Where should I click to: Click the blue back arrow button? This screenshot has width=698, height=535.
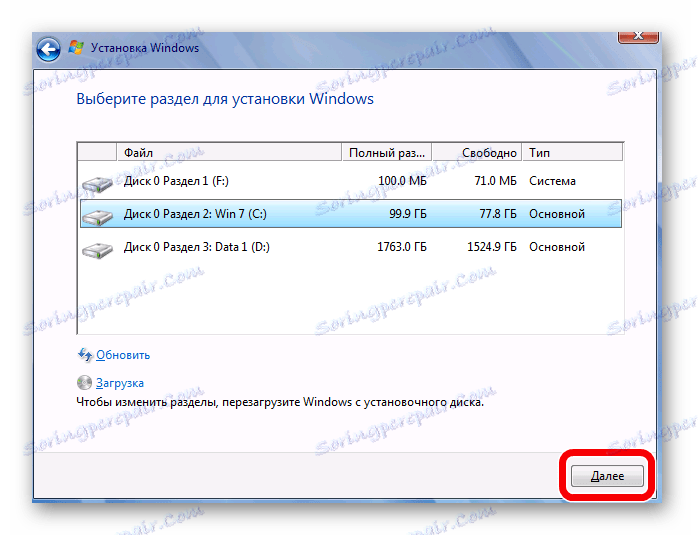48,49
